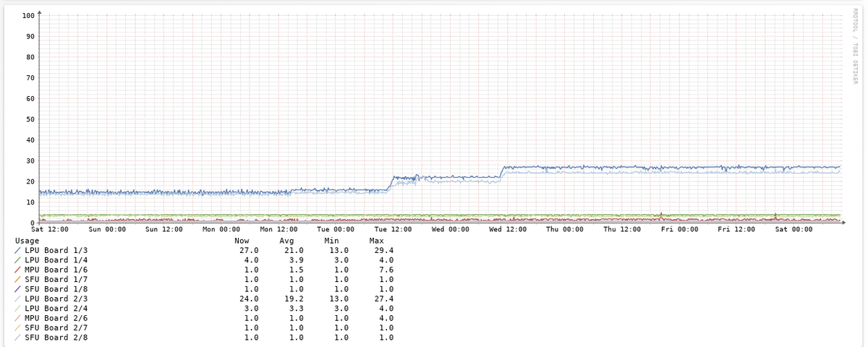
Task: Click the "Fri 00:00" time axis label
Action: pyautogui.click(x=678, y=229)
